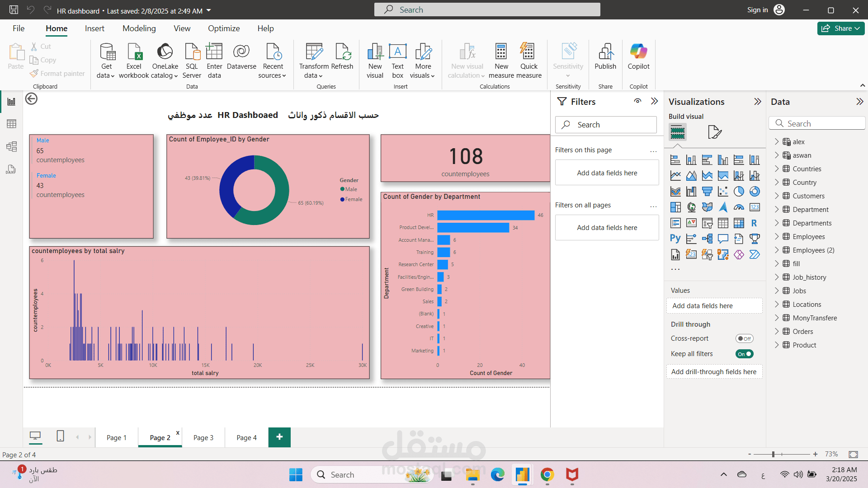Screen dimensions: 868x488
Task: Toggle the Cross-report switch on
Action: (744, 338)
